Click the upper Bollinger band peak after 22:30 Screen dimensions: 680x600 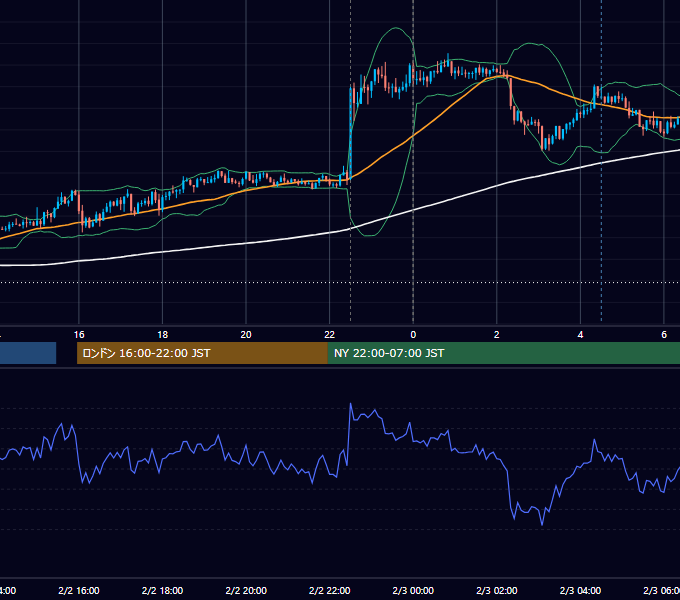(x=396, y=28)
